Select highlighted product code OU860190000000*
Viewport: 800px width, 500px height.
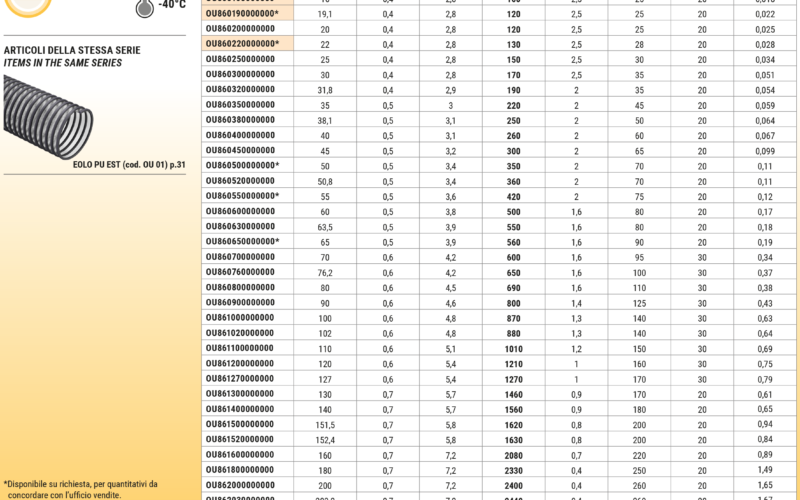pos(243,14)
